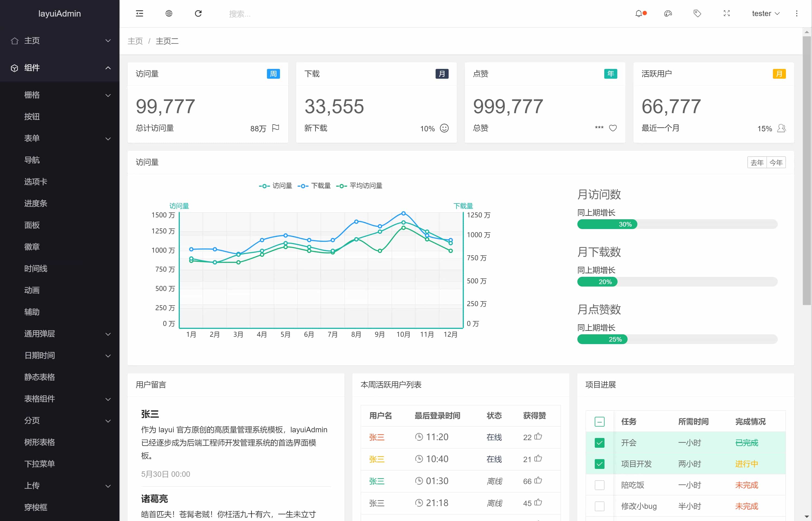Click the tag note icon in header
812x521 pixels.
click(697, 14)
